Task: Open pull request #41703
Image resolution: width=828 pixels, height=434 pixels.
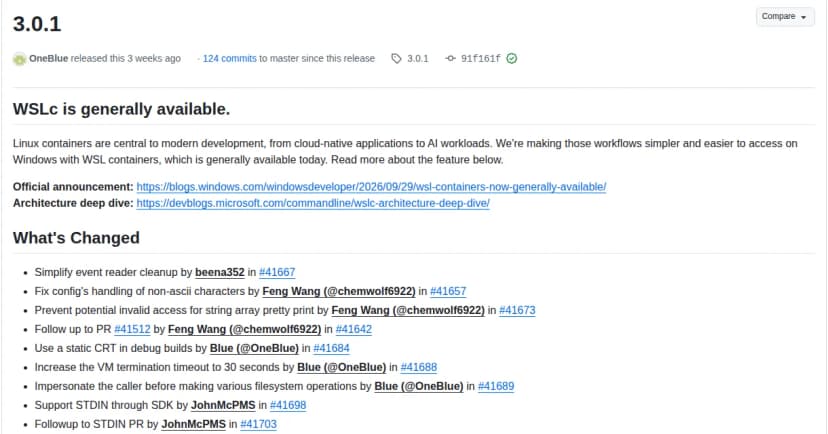Action: tap(258, 424)
